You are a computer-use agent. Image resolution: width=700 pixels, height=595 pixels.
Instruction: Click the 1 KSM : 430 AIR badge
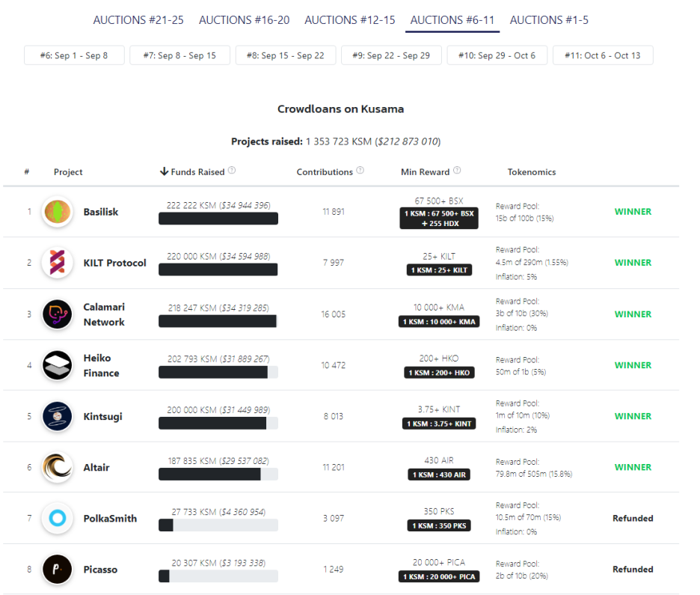click(439, 475)
